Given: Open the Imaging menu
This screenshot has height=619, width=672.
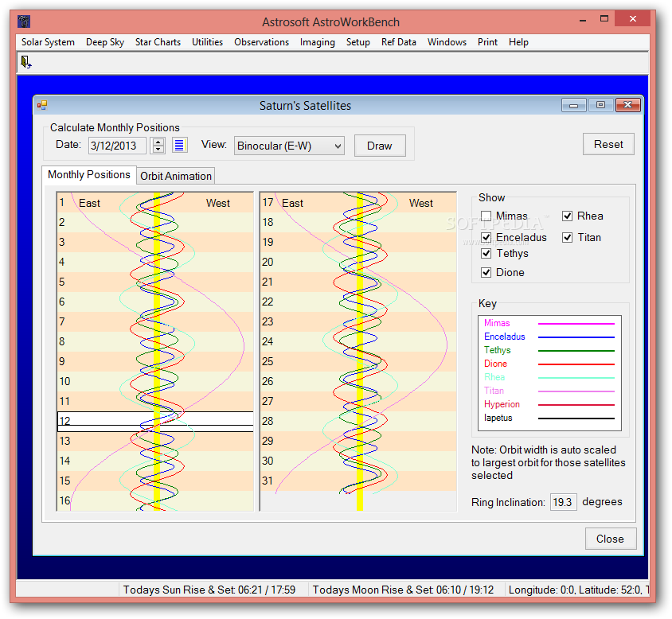Looking at the screenshot, I should point(318,42).
